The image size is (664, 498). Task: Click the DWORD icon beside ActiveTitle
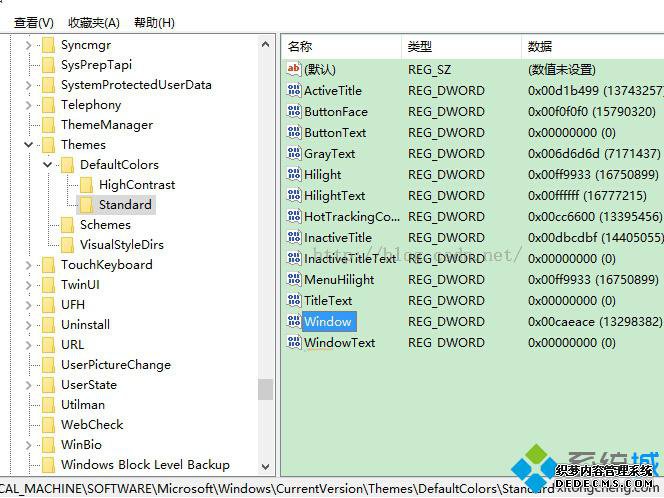(293, 90)
